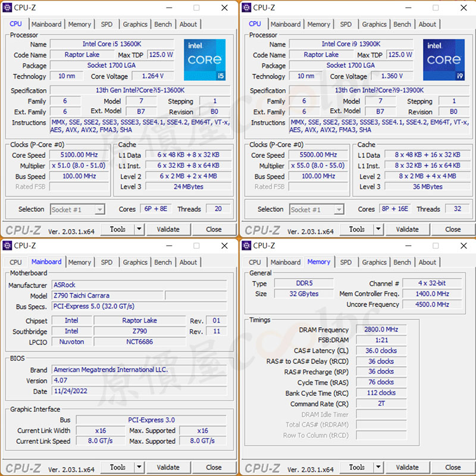Switch to the CPU tab in the ASRock Mainboard window
The image size is (476, 476).
15,262
